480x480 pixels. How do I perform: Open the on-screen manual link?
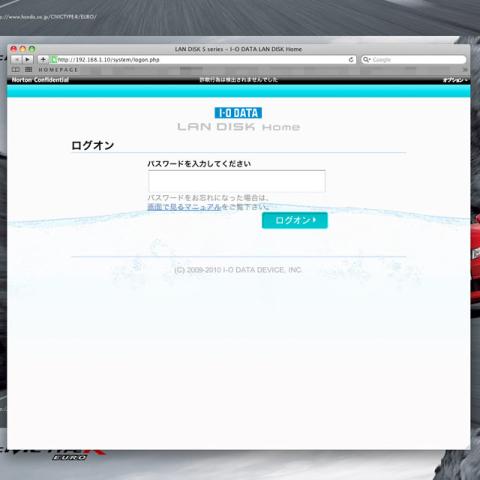[184, 207]
